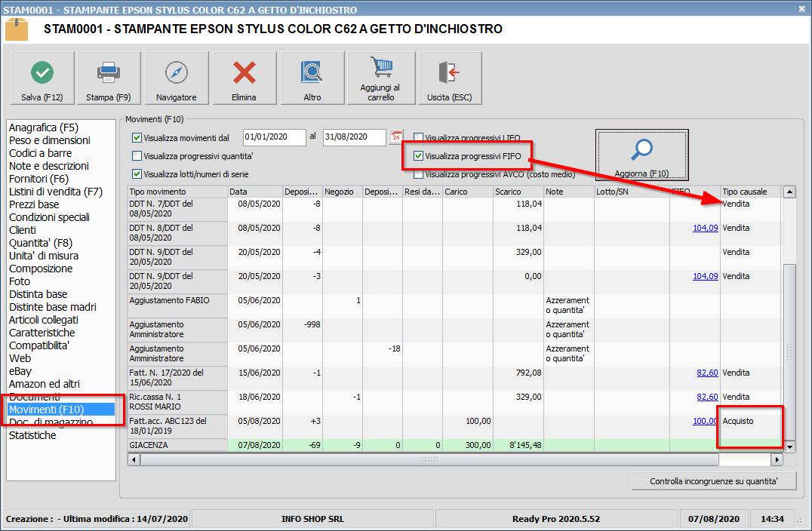
Task: Select Condizioni speciali in the sidebar
Action: tap(49, 217)
